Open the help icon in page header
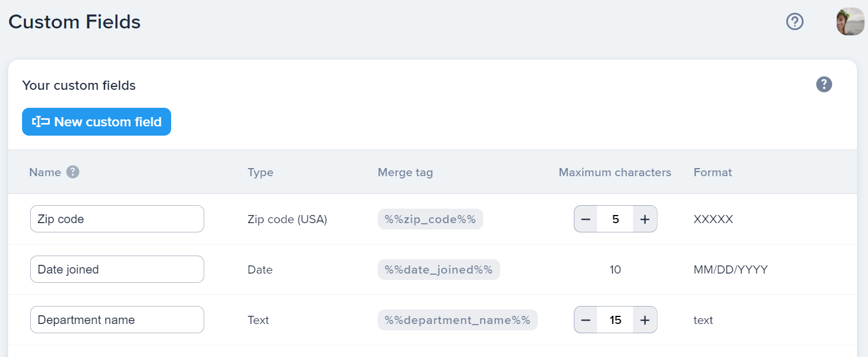 click(794, 22)
